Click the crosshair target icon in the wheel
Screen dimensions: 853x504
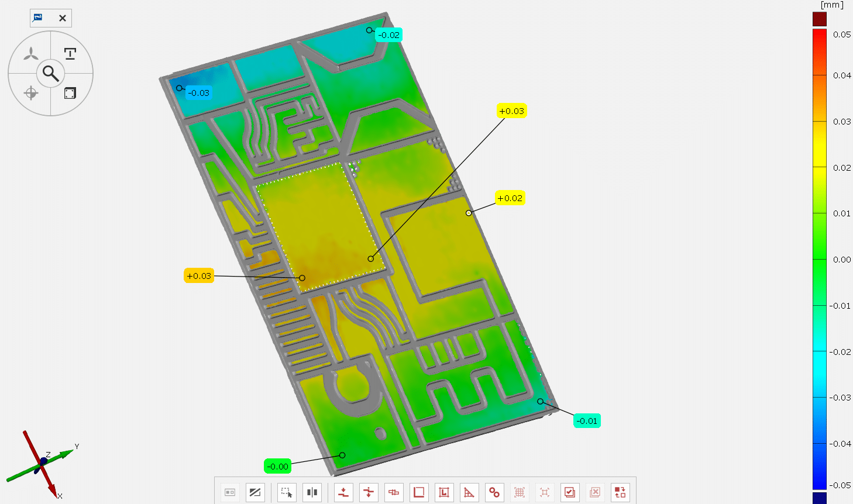click(x=31, y=93)
